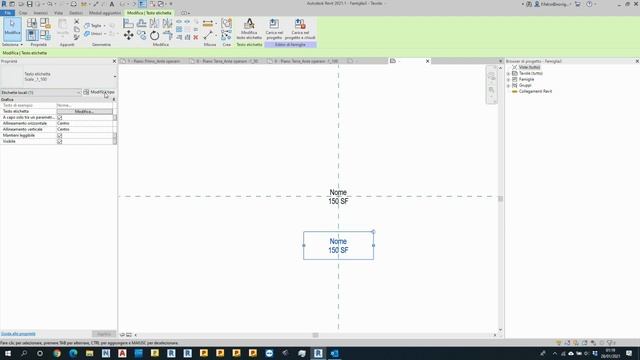Click 'Allineamento orizzontale' value Centro
This screenshot has width=640, height=360.
tap(84, 123)
